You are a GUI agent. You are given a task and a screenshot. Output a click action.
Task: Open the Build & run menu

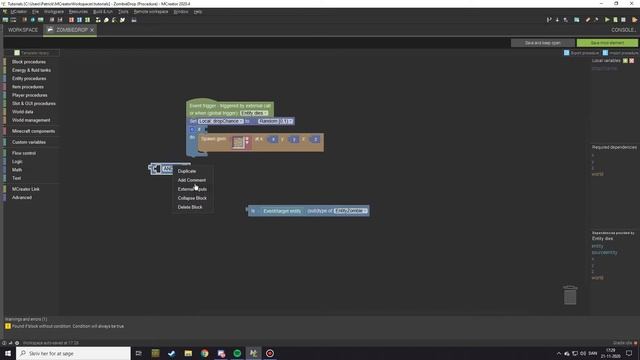tap(103, 12)
